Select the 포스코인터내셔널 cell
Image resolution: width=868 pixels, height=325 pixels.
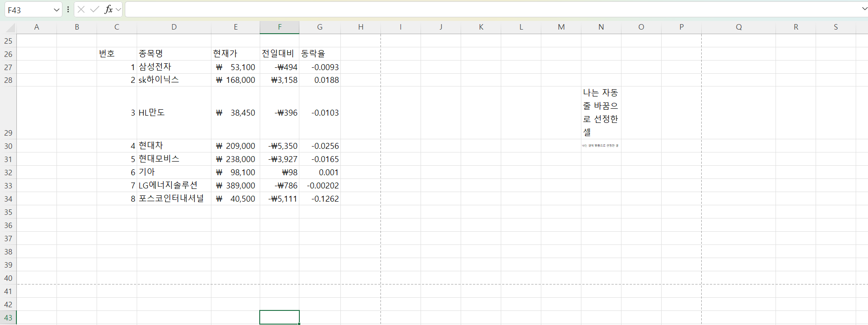174,198
